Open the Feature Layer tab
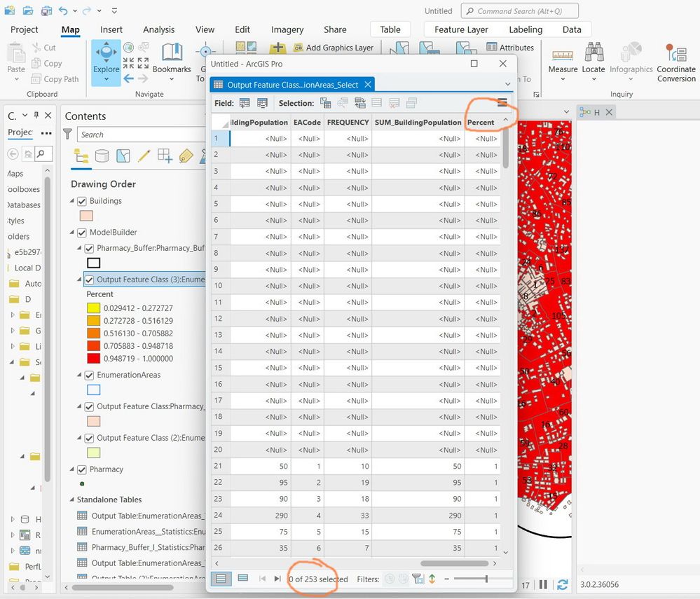700x599 pixels. pos(461,29)
